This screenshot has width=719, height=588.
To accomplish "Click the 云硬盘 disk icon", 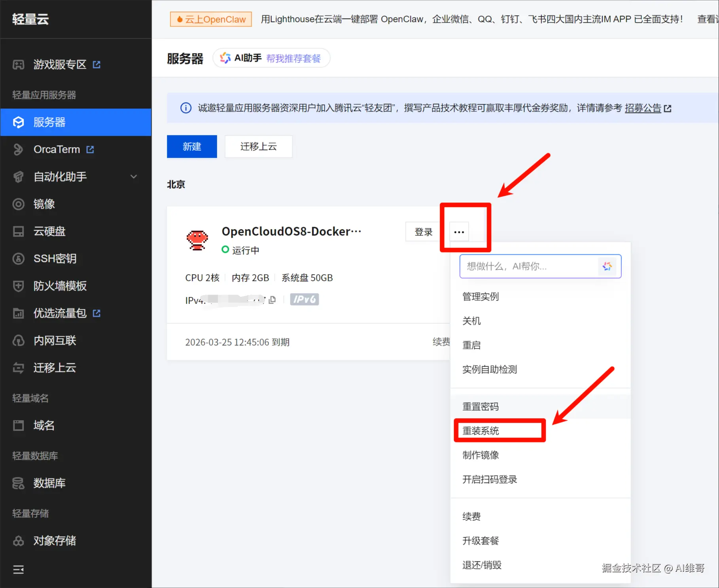I will click(x=18, y=231).
